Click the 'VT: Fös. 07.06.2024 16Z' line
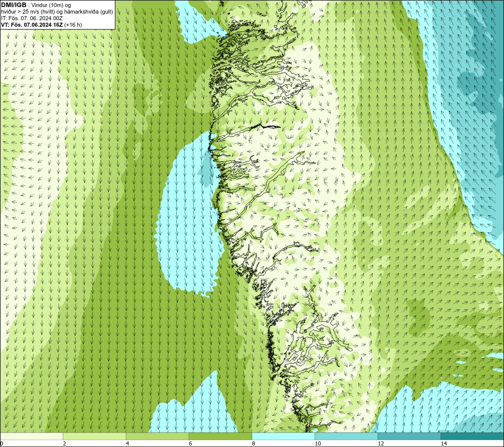Screen dimensions: 504x447 click(32, 25)
